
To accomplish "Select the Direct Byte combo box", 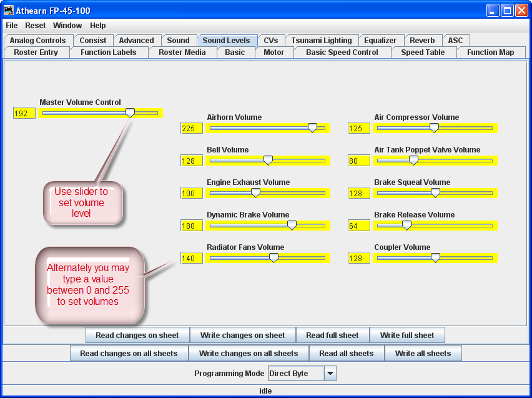I will (296, 374).
